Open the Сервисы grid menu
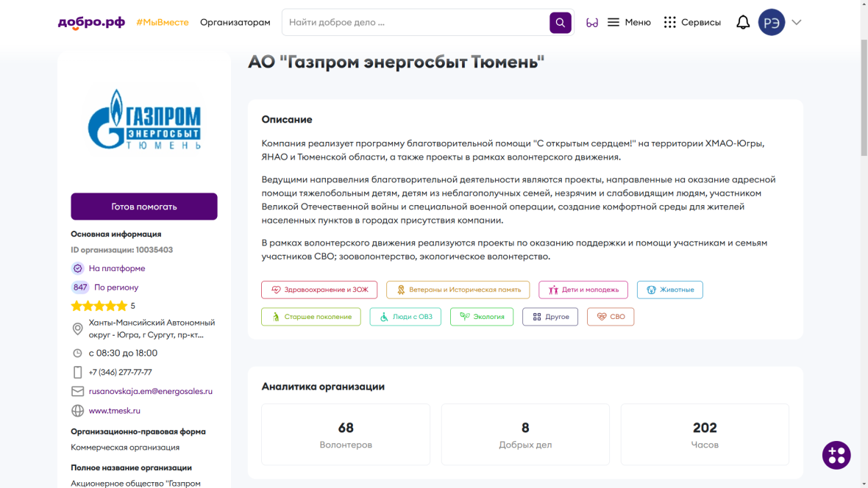 coord(692,23)
